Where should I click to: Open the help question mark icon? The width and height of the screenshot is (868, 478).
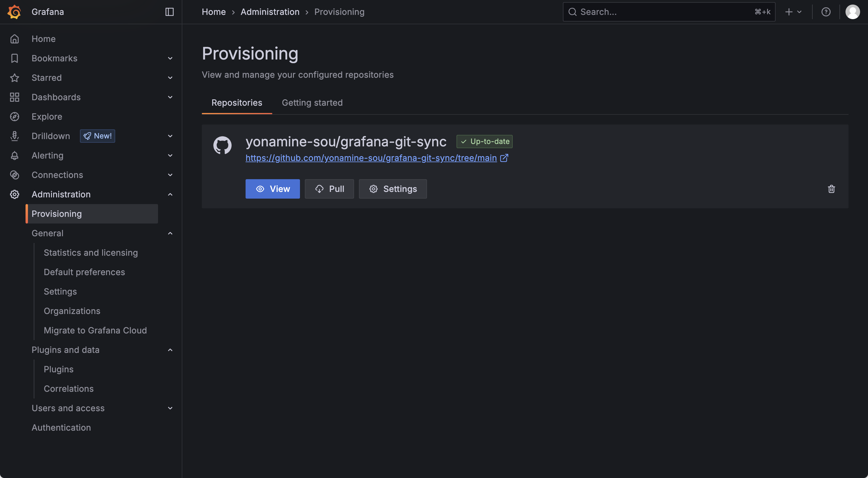(x=826, y=12)
